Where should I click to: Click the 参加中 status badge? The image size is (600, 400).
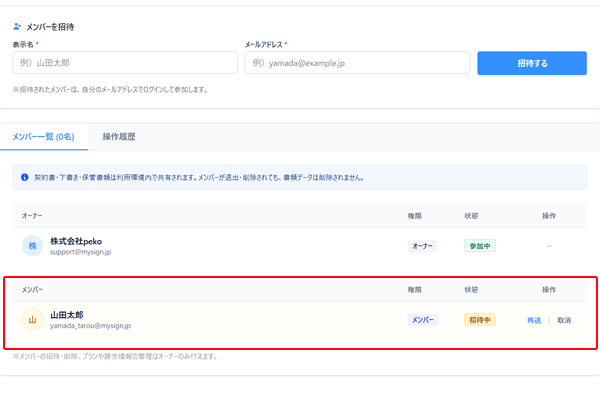(x=480, y=246)
